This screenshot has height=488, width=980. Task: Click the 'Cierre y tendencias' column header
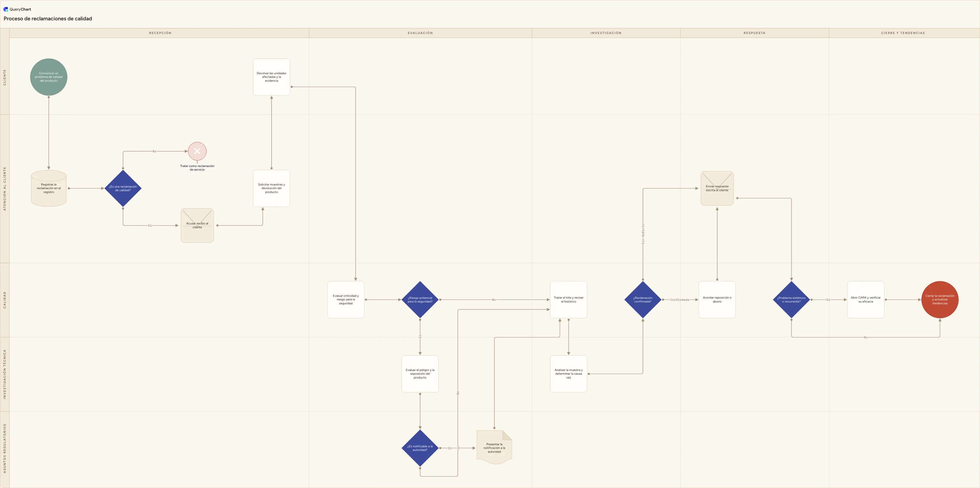click(903, 33)
